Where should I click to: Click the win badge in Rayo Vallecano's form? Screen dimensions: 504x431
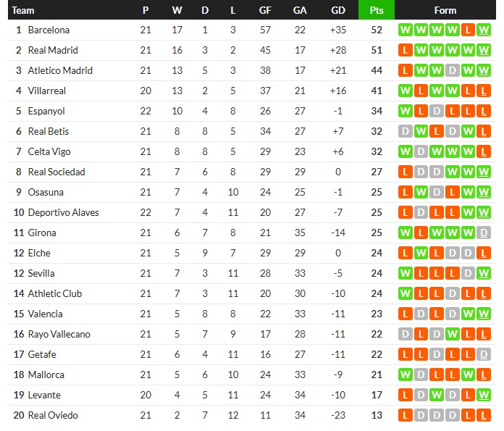coord(453,335)
